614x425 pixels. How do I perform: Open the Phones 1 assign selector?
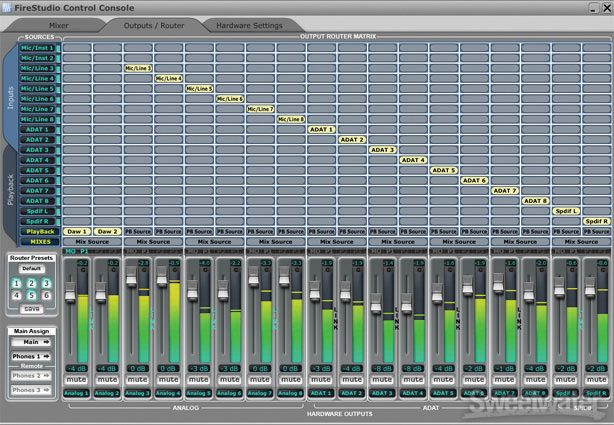click(x=31, y=356)
